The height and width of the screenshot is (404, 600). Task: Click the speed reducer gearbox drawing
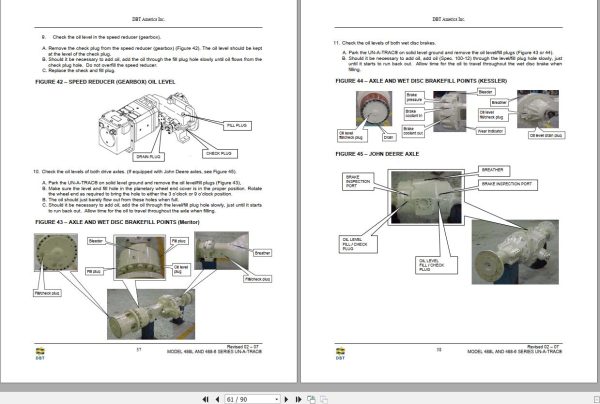(x=147, y=122)
